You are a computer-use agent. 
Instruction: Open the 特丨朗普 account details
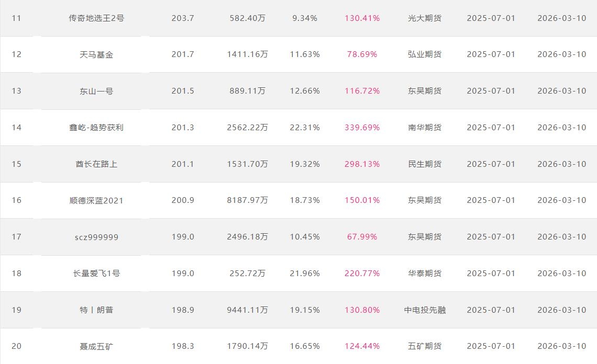tap(96, 310)
